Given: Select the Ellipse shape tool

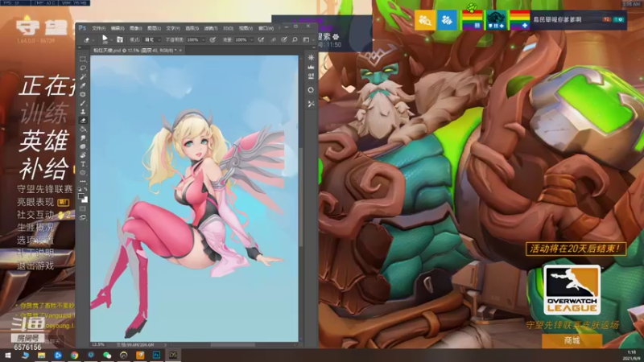Looking at the screenshot, I should (x=83, y=172).
